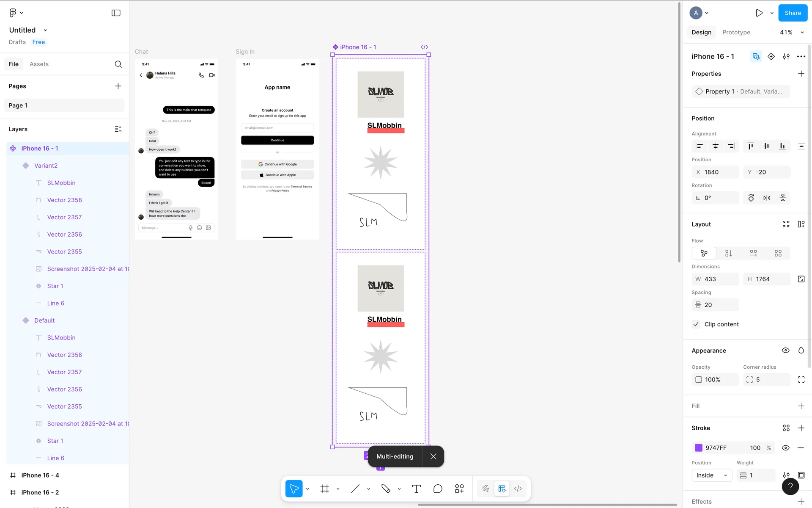Flip the selection horizontally

point(767,198)
